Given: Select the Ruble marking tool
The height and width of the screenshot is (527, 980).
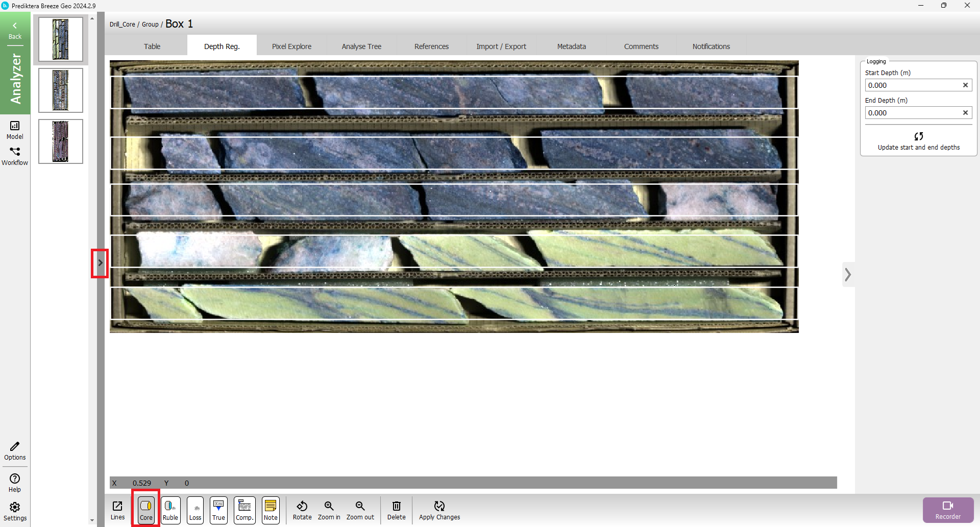Looking at the screenshot, I should [x=170, y=510].
